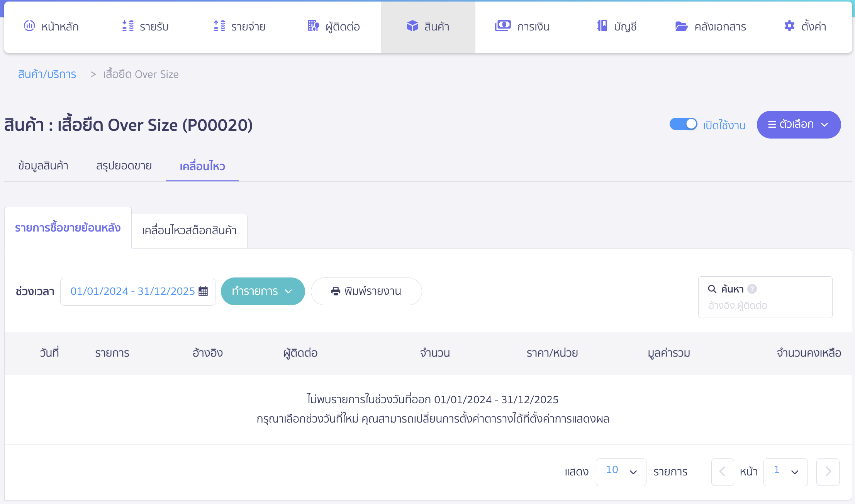
Task: Click the contacts building icon beside ผู้ติดต่อ
Action: [313, 26]
